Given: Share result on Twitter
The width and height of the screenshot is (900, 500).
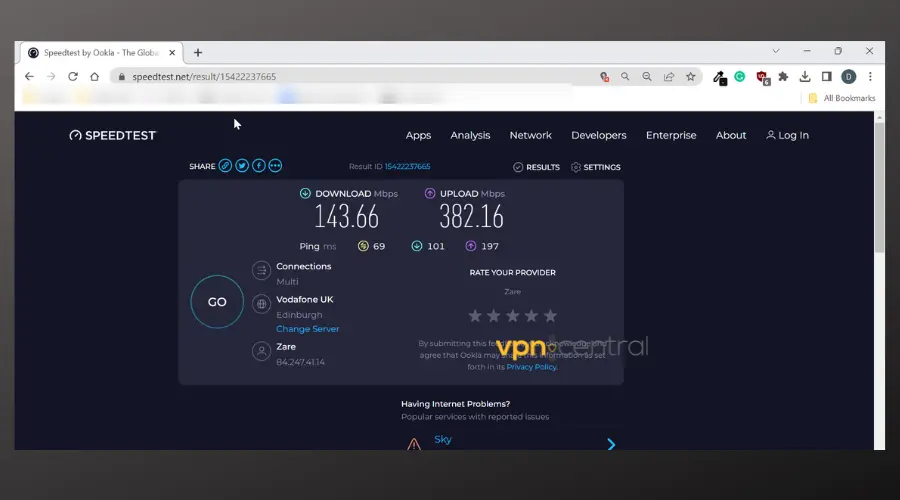Looking at the screenshot, I should pos(242,166).
